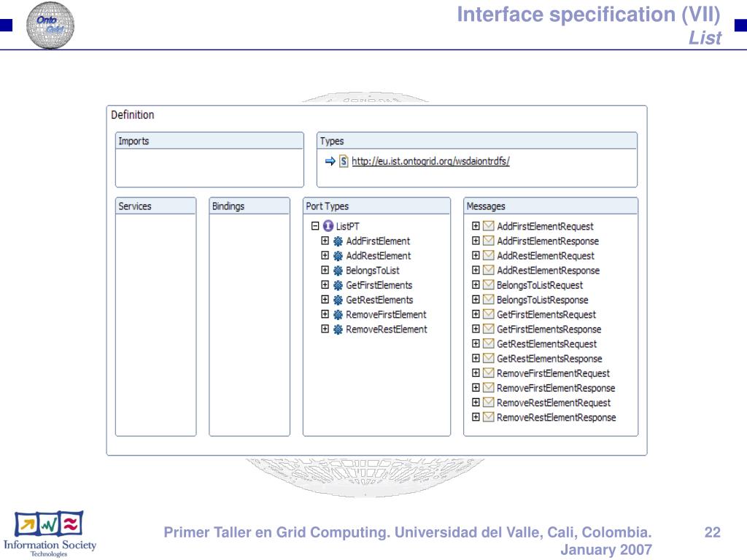Expand the GetFirstElementsResponse message node
Screen dimensions: 747x560
476,329
